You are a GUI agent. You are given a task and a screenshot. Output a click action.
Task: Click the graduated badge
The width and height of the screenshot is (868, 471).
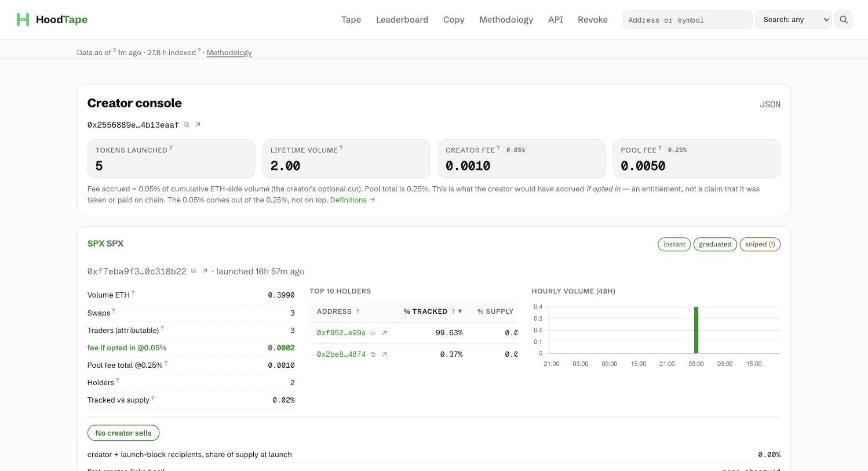715,244
